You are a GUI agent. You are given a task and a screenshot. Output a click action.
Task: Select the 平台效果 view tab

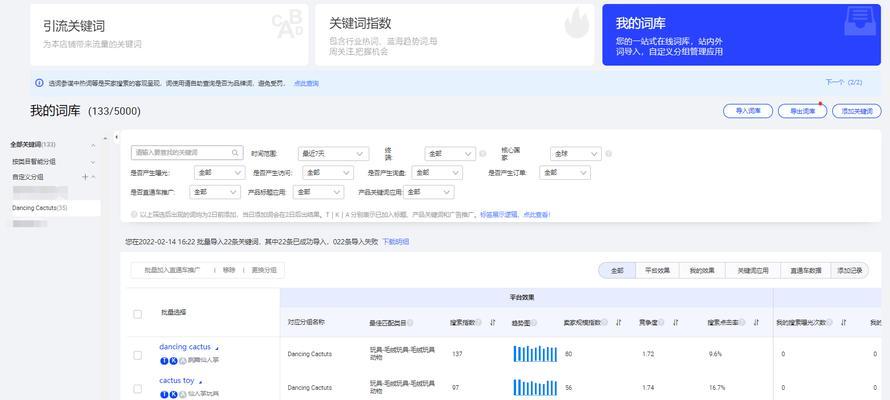click(656, 271)
